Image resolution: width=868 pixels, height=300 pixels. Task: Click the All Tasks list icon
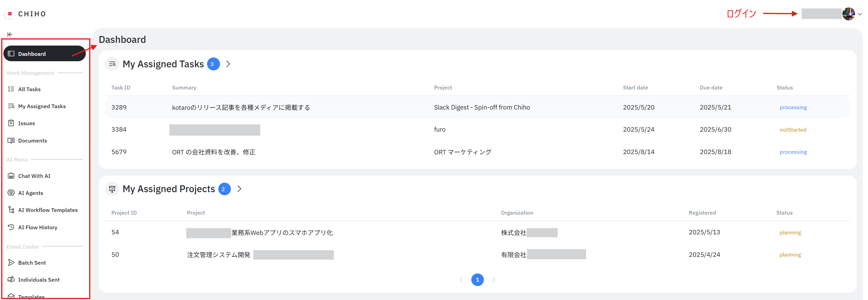click(x=11, y=89)
